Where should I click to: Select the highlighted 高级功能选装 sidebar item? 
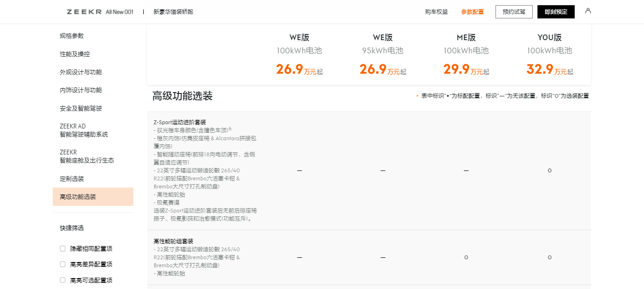pyautogui.click(x=93, y=197)
